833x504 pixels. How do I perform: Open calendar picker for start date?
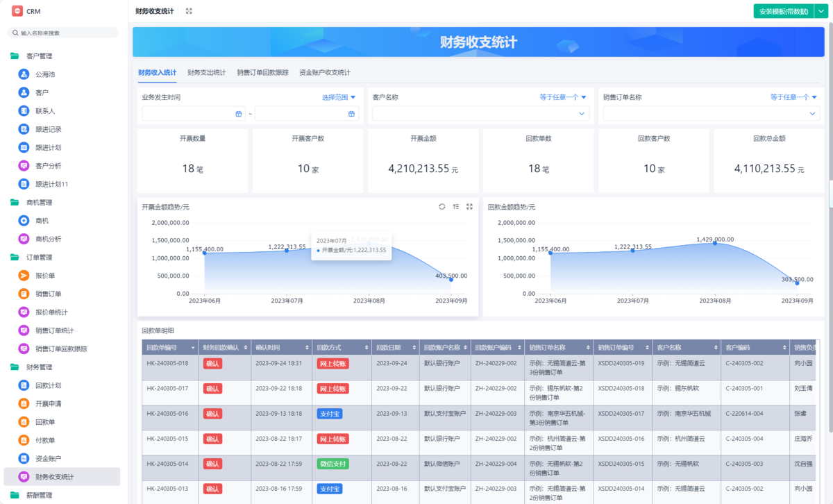[238, 114]
